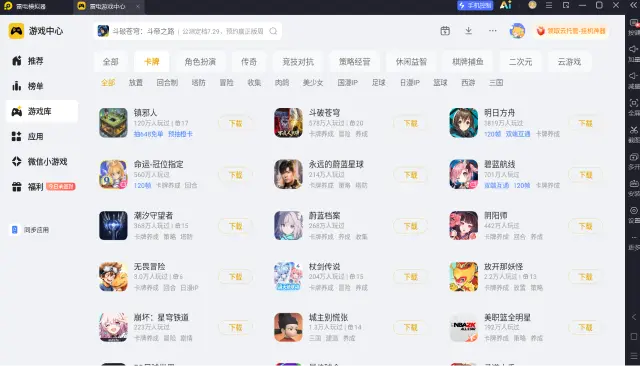Open the three-dot more menu
Screen dimensions: 640x366
(x=493, y=31)
